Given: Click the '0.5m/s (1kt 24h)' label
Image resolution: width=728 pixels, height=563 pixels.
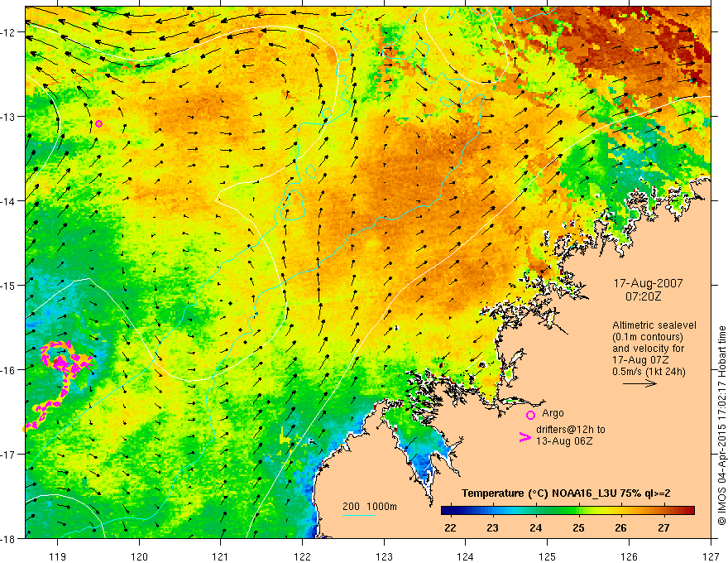Looking at the screenshot, I should click(x=649, y=372).
